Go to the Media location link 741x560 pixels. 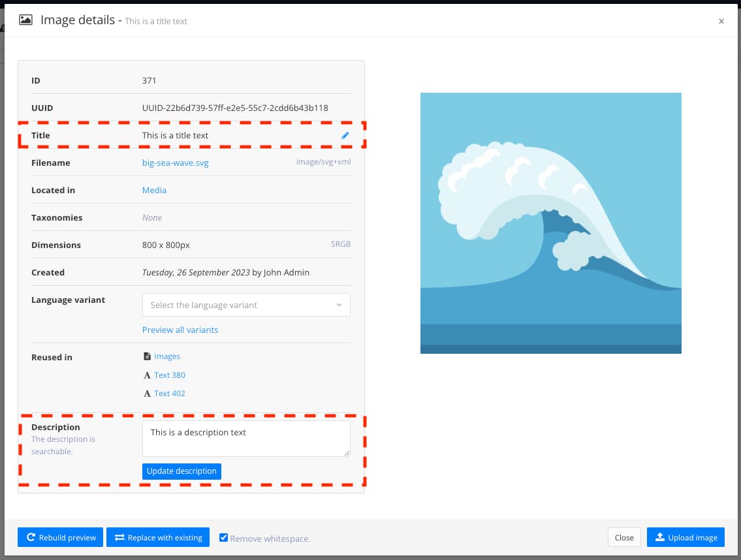coord(154,191)
